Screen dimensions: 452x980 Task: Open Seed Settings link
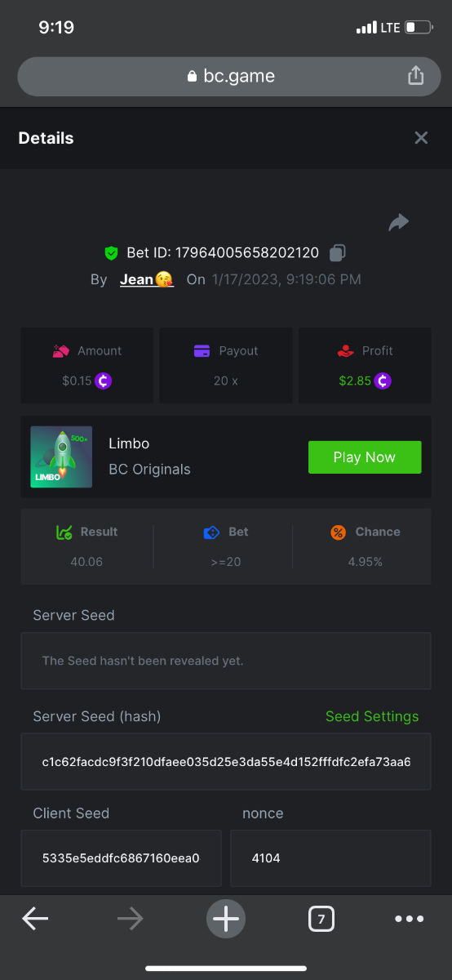click(x=372, y=716)
